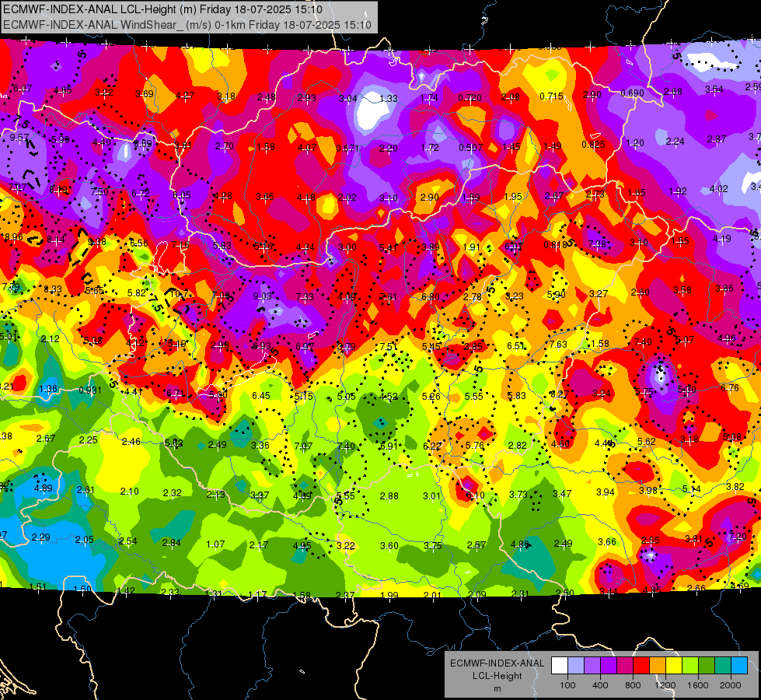The width and height of the screenshot is (761, 700).
Task: Click the legend text LCL-Height
Action: pos(497,676)
